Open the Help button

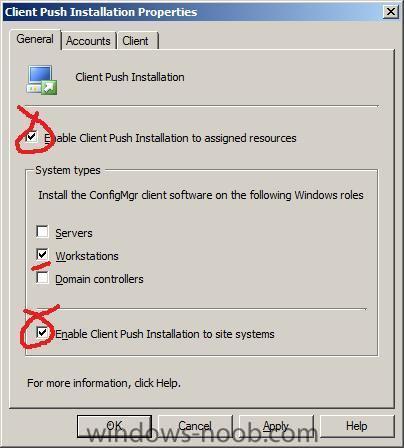coord(357,426)
